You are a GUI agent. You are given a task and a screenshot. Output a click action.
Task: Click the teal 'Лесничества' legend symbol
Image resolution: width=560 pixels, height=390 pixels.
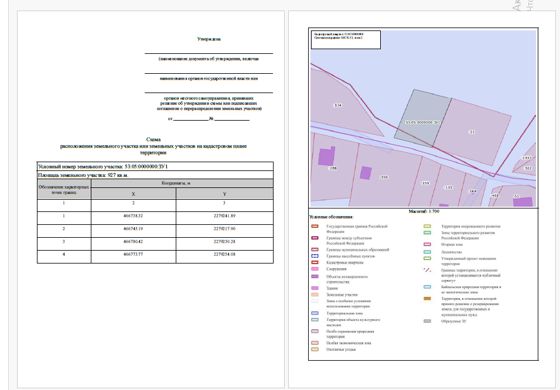(x=427, y=252)
